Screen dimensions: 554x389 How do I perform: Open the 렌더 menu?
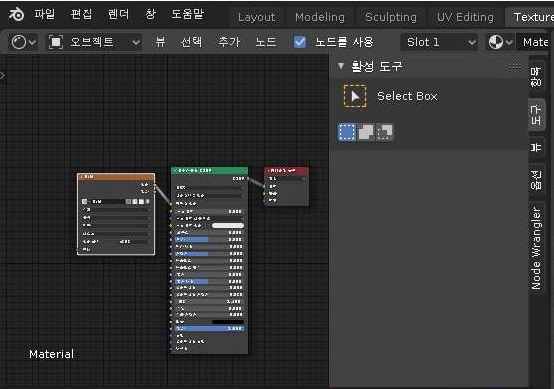118,14
